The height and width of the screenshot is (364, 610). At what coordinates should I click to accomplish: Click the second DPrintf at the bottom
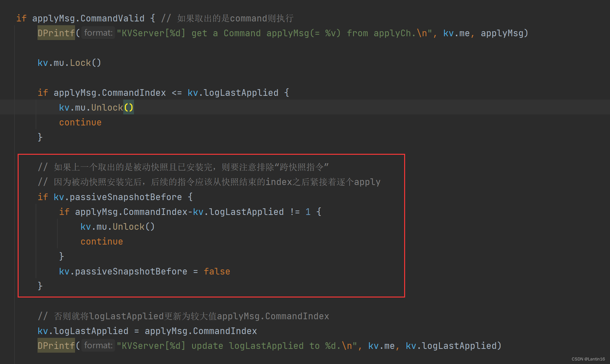[x=56, y=346]
